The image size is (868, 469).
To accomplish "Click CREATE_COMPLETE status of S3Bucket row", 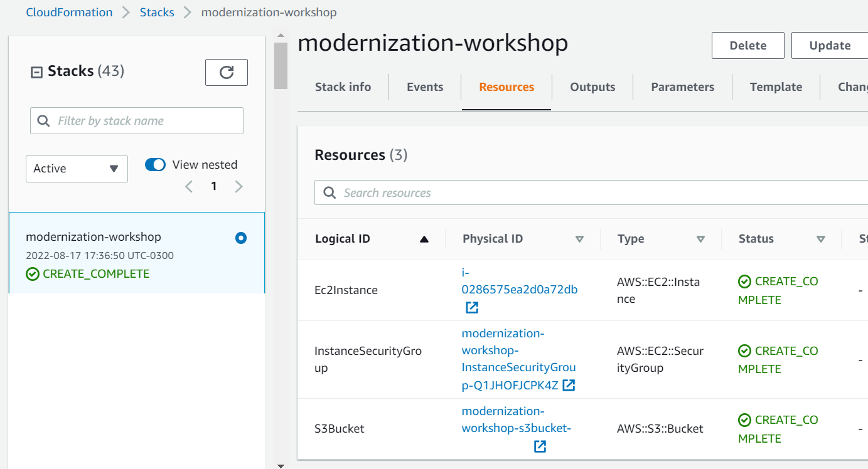I will (778, 429).
